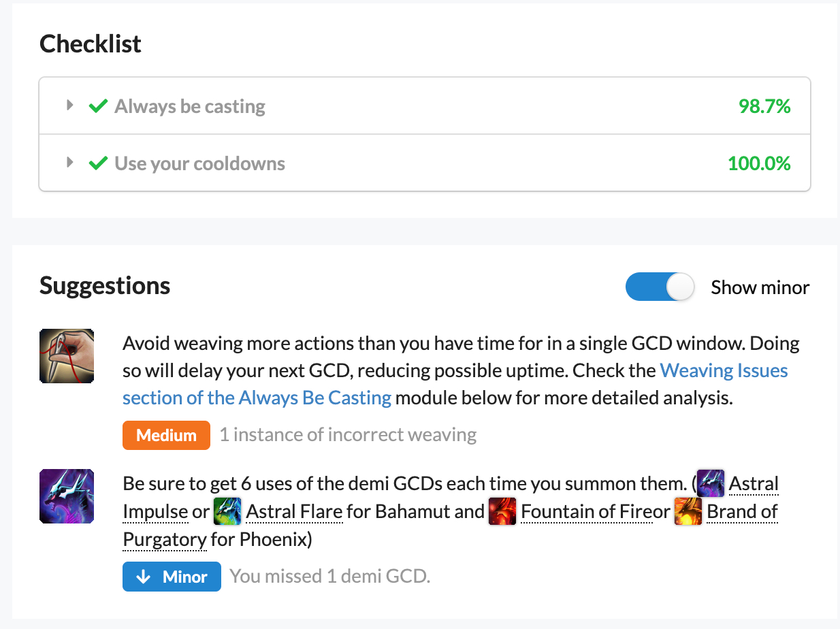Click the large Bahamut demi suggestion icon
This screenshot has height=629, width=840.
pos(67,496)
